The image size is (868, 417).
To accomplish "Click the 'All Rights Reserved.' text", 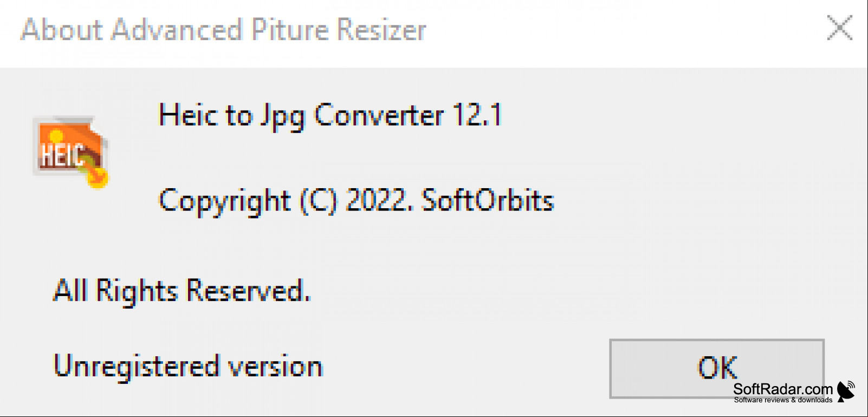I will tap(182, 291).
